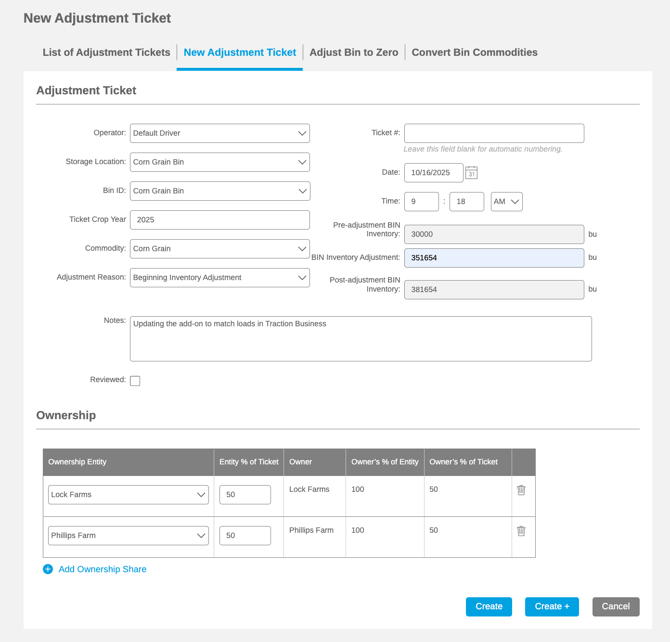Switch to List of Adjustment Tickets tab
Image resolution: width=670 pixels, height=642 pixels.
(x=106, y=53)
